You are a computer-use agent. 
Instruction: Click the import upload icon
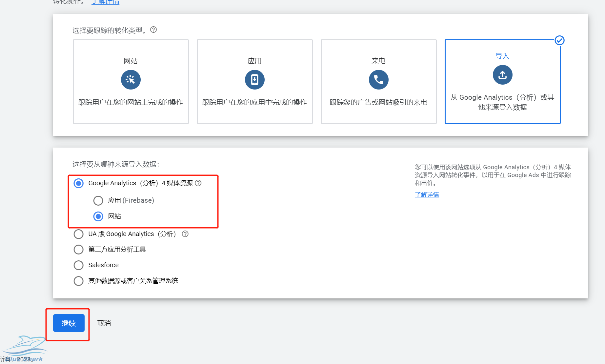503,75
